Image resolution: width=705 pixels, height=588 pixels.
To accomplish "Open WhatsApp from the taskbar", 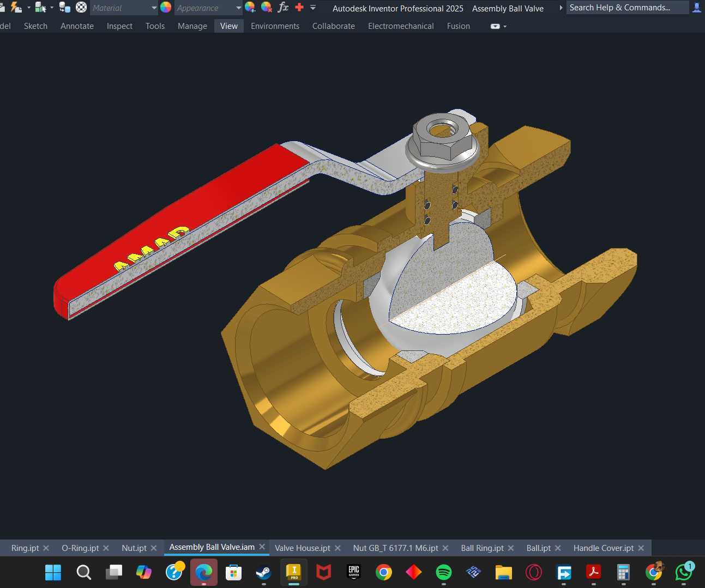I will 684,572.
